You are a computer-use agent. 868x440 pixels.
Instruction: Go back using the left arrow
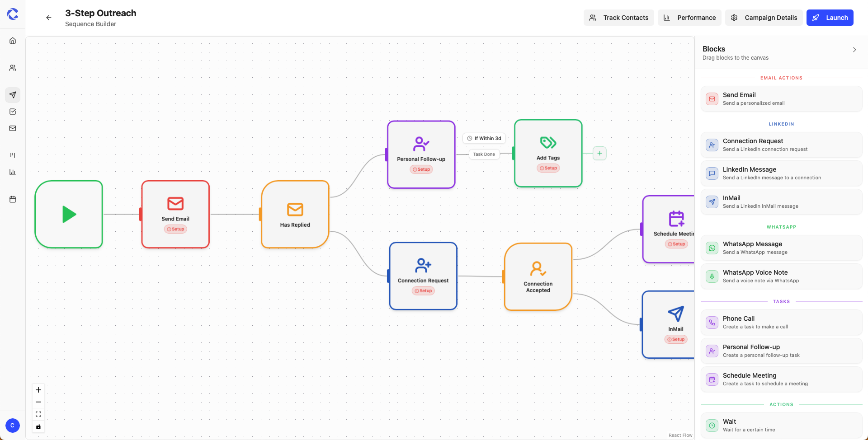(x=49, y=18)
